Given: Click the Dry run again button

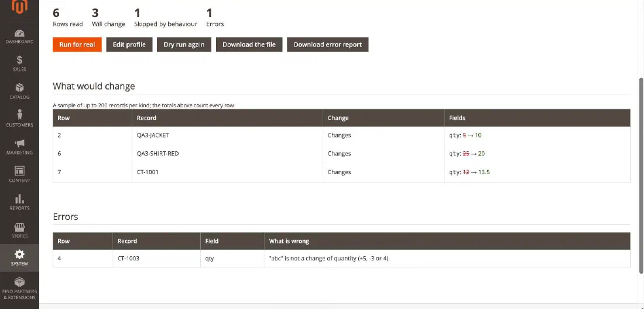Looking at the screenshot, I should (184, 45).
